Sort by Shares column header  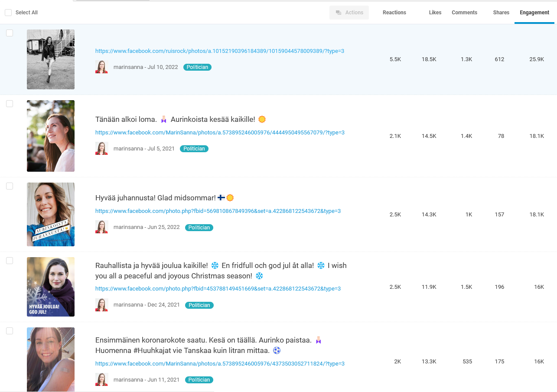coord(501,13)
